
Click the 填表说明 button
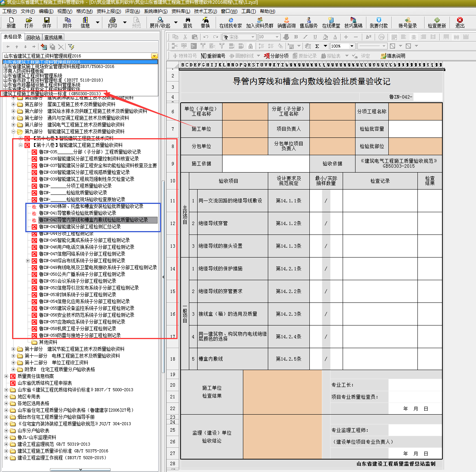click(393, 56)
